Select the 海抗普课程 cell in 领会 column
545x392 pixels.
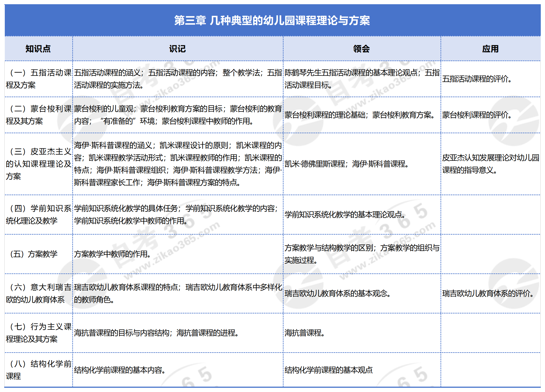[305, 333]
